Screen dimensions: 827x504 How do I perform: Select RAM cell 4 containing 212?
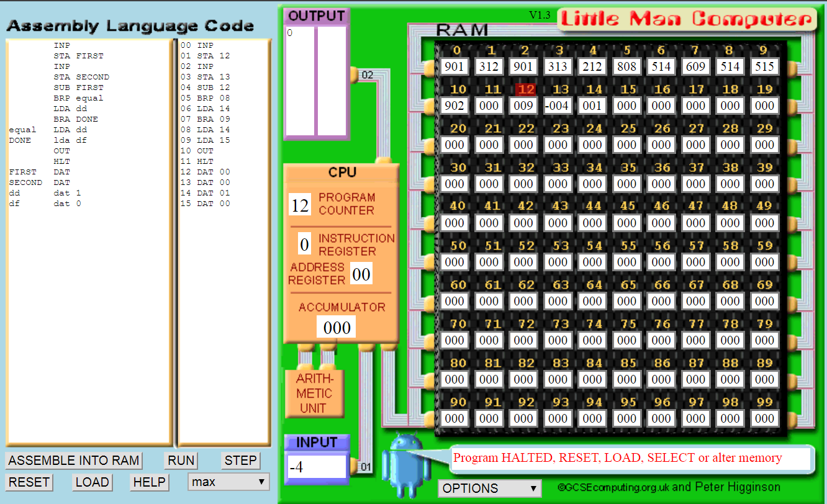pos(592,66)
